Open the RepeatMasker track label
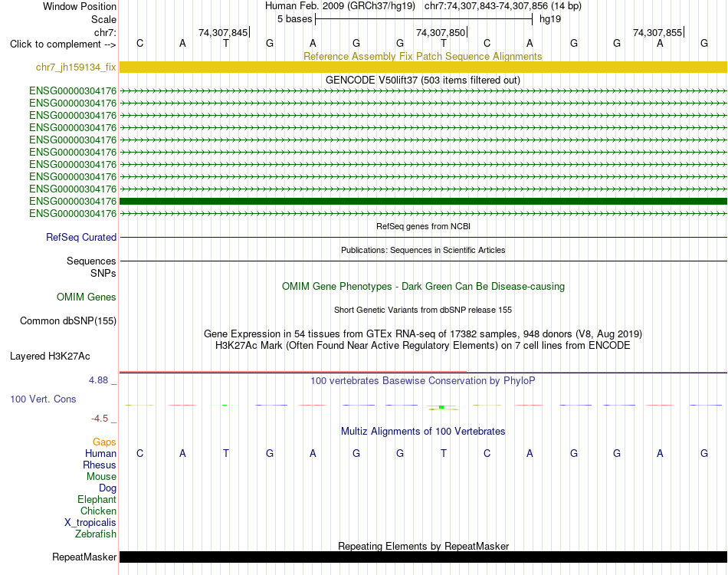Screen dimensions: 728x575 (84, 557)
